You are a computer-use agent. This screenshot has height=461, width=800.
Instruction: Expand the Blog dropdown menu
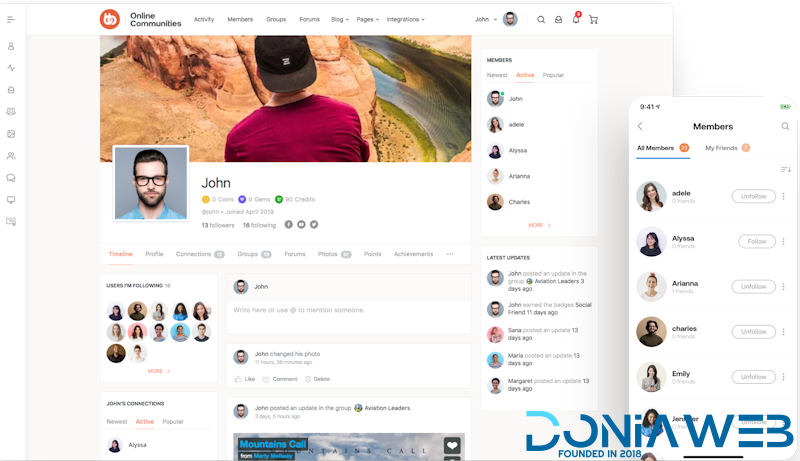coord(339,19)
